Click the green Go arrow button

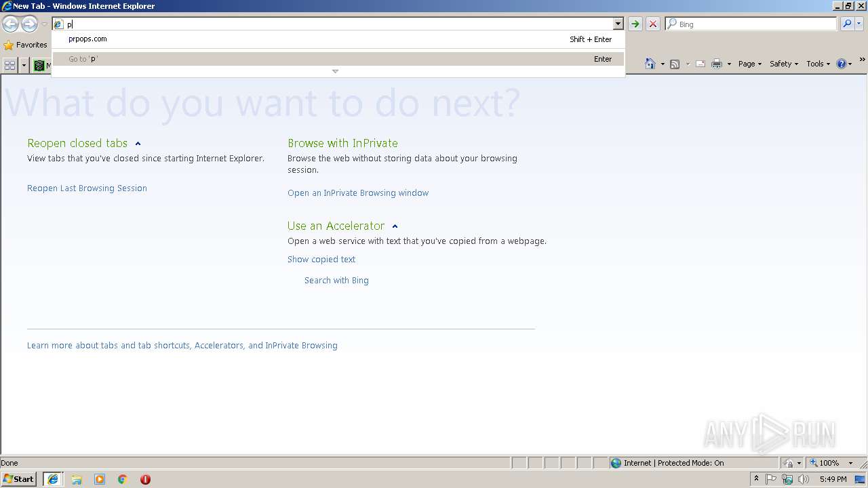pyautogui.click(x=635, y=24)
